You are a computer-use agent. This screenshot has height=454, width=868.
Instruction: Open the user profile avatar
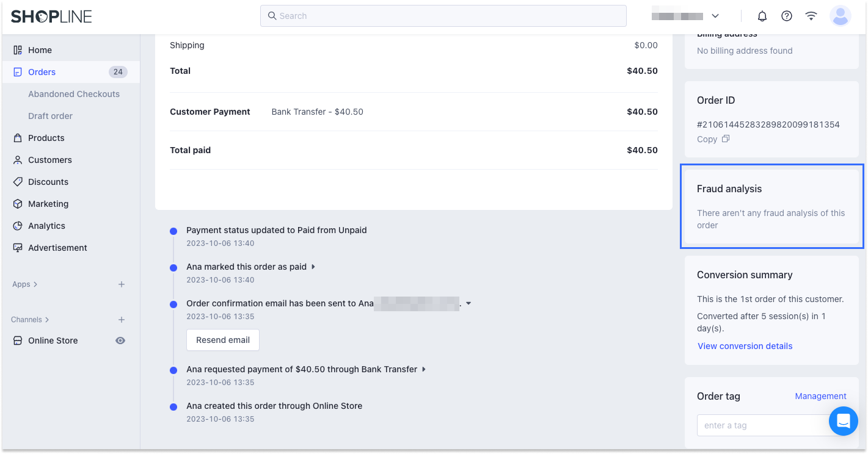coord(841,16)
